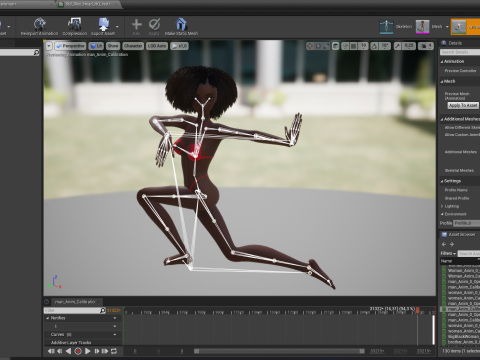The width and height of the screenshot is (480, 360).
Task: Open Perspective view mode menu
Action: (70, 46)
